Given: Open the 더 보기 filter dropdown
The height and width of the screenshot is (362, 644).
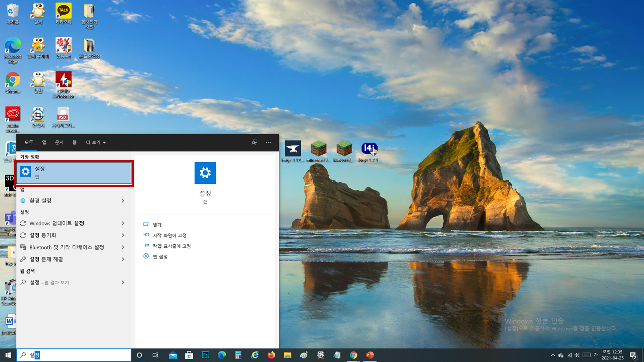Looking at the screenshot, I should pos(96,142).
